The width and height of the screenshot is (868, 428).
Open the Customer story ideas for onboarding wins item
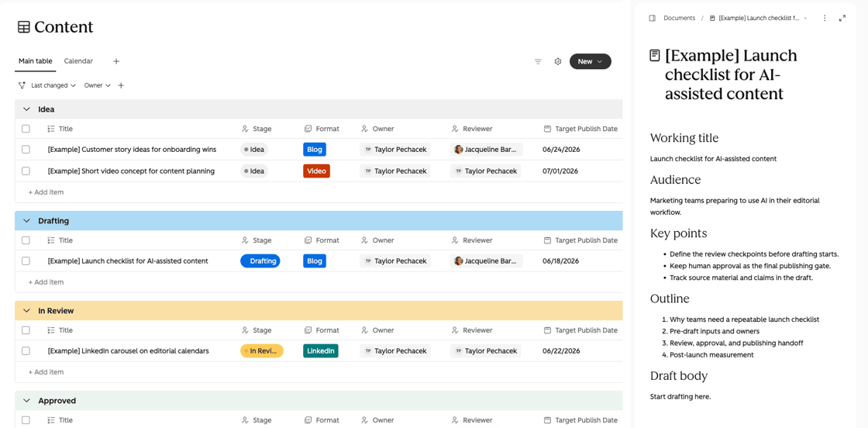point(132,150)
